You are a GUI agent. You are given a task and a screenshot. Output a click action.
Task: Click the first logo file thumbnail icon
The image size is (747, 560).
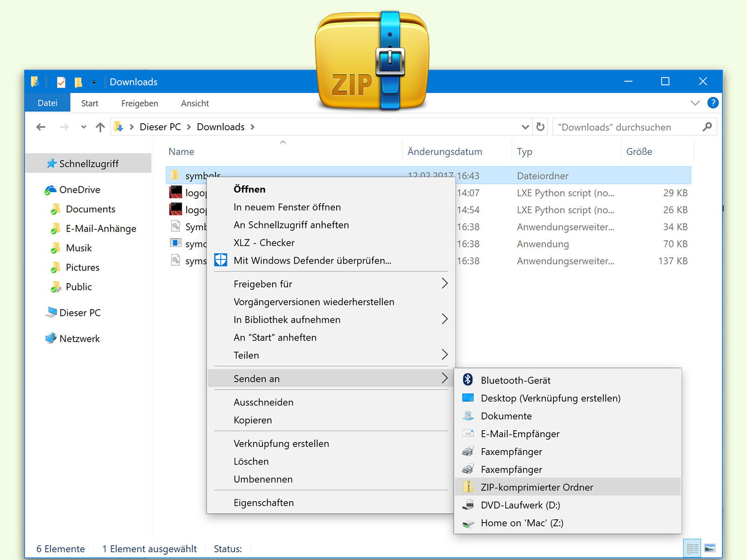click(176, 192)
